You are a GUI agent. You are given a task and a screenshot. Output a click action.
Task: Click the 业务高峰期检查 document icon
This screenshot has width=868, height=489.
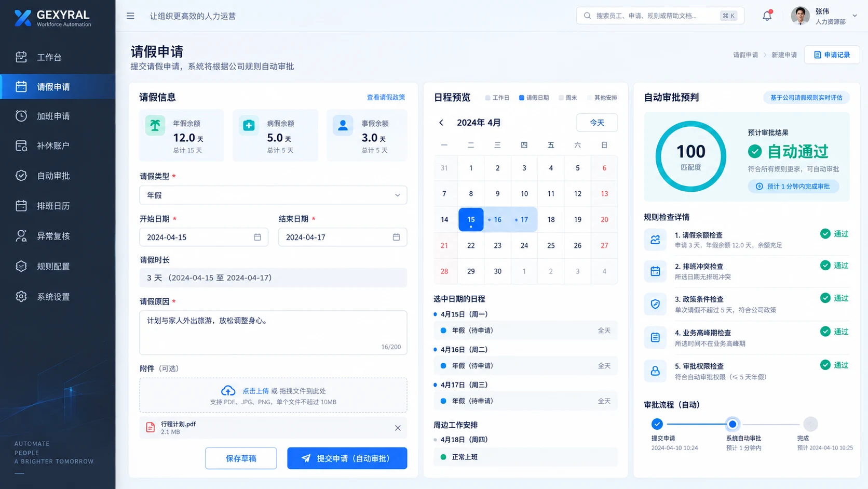point(655,337)
